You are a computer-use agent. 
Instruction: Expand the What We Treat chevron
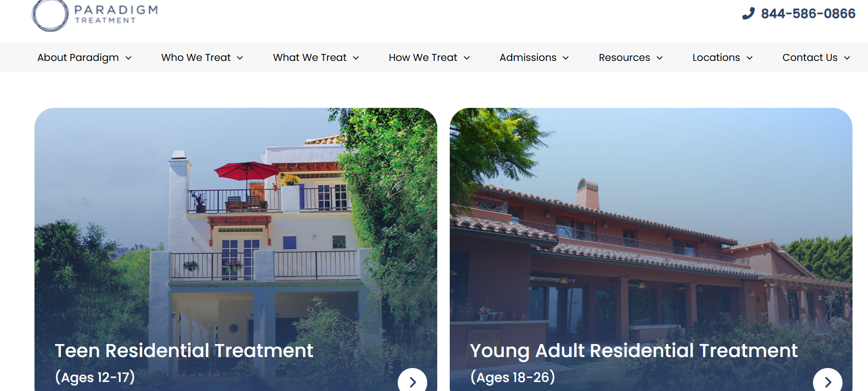point(356,58)
